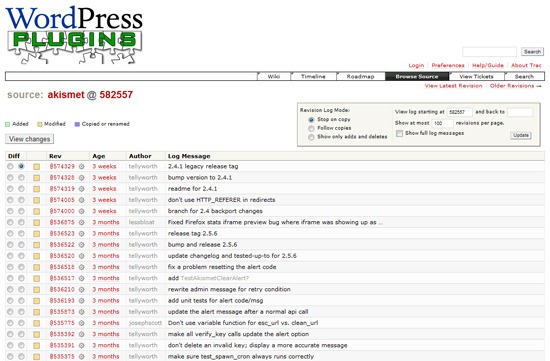This screenshot has height=361, width=550.
Task: Click log message 'release tag 2.5.6'
Action: pyautogui.click(x=193, y=234)
